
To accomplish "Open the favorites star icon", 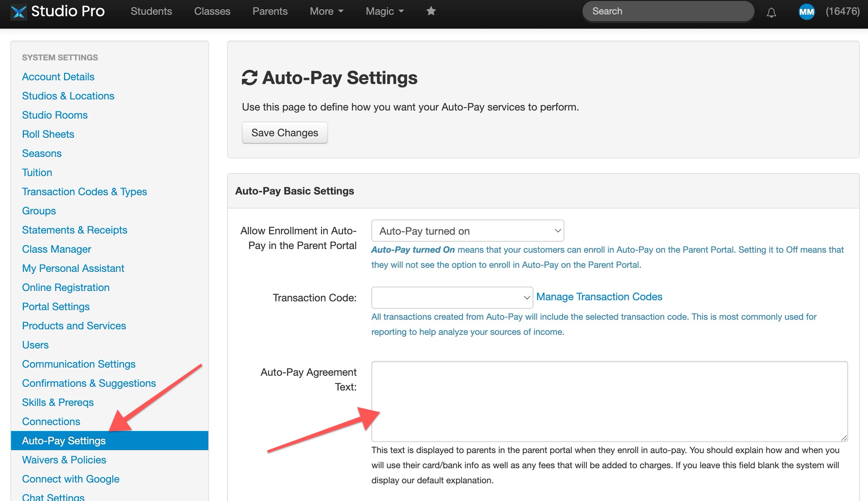I will tap(431, 11).
